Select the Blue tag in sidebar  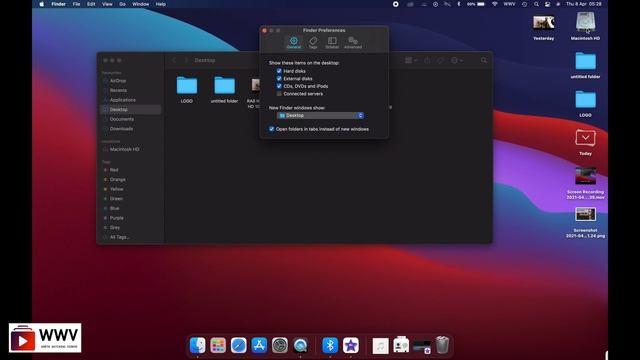tap(131, 208)
